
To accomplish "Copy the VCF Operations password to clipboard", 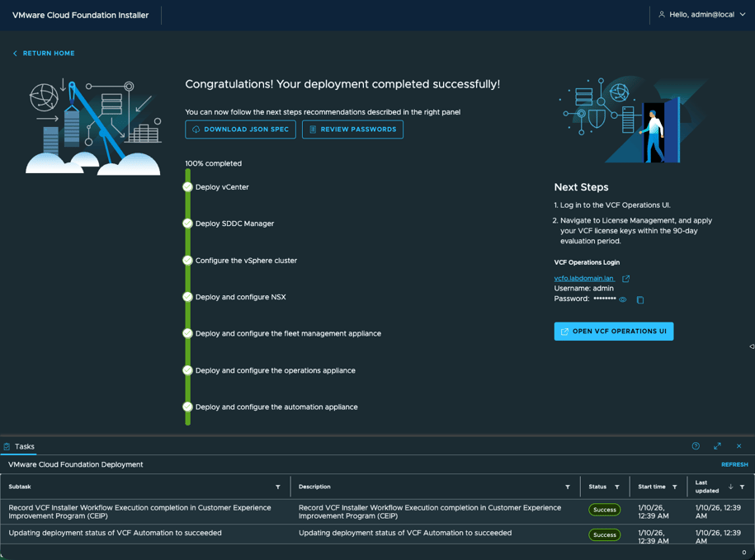I will 640,300.
